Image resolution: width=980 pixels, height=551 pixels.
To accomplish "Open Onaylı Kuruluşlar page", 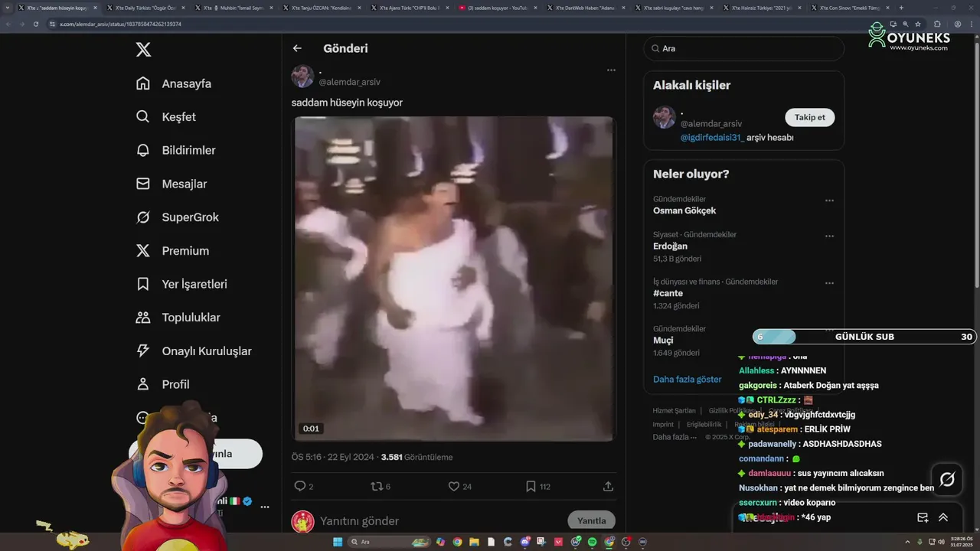I will (x=194, y=350).
